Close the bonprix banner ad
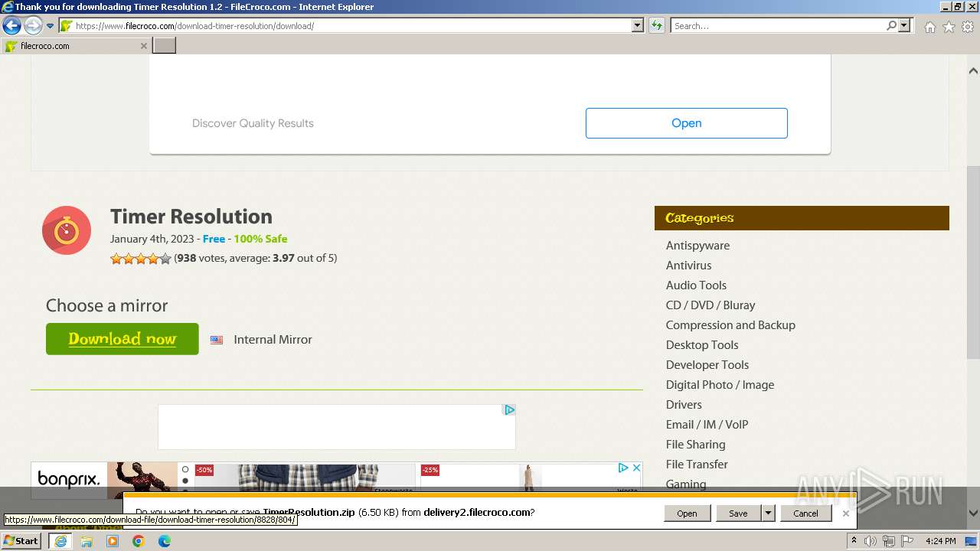The image size is (980, 551). pos(635,468)
